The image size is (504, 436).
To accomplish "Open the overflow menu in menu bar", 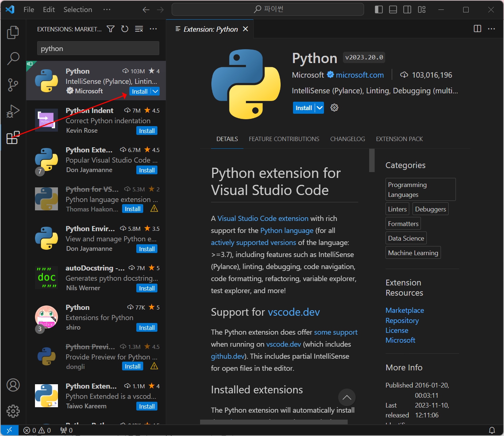I will coord(107,10).
